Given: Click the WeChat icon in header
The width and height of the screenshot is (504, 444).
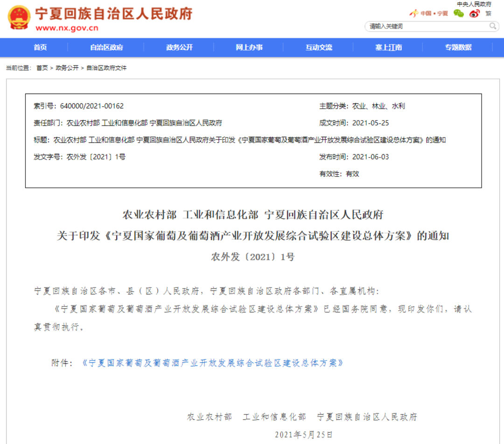Looking at the screenshot, I should (459, 13).
